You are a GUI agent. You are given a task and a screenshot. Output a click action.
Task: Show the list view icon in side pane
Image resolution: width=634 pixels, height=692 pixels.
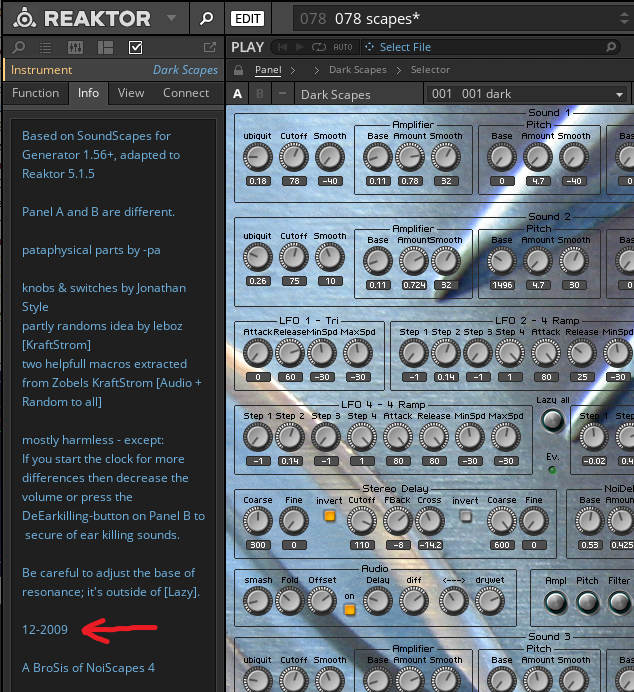click(x=45, y=47)
